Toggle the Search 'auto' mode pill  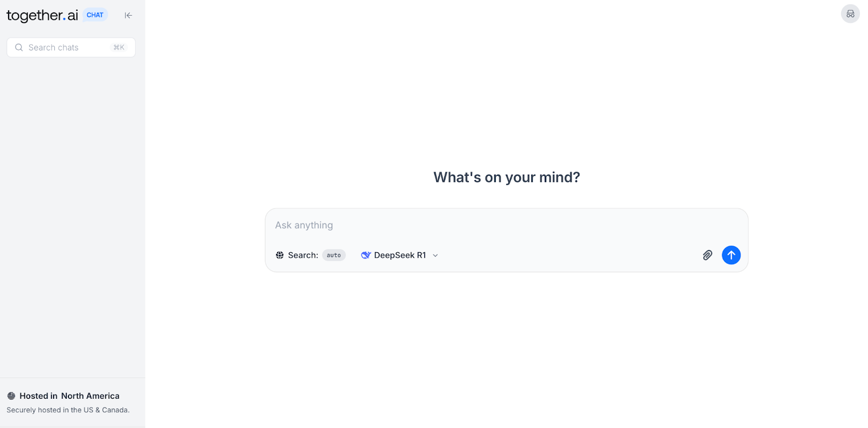click(334, 255)
